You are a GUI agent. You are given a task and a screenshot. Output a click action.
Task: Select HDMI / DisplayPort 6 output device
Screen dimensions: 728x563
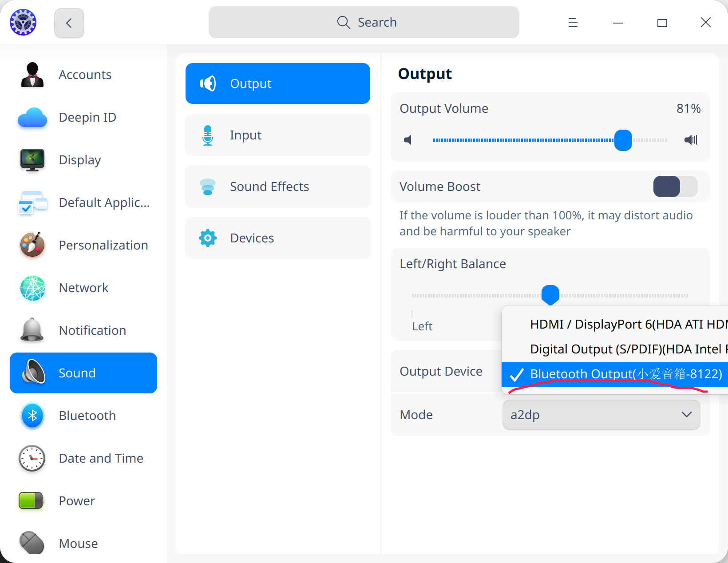click(x=621, y=324)
